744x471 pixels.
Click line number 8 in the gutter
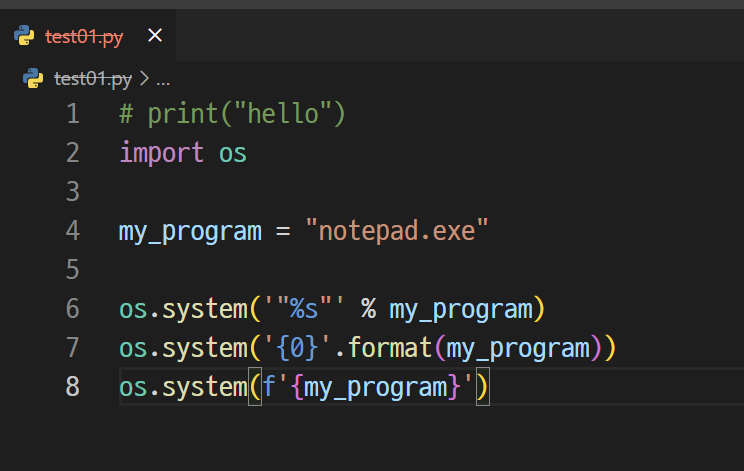point(73,387)
